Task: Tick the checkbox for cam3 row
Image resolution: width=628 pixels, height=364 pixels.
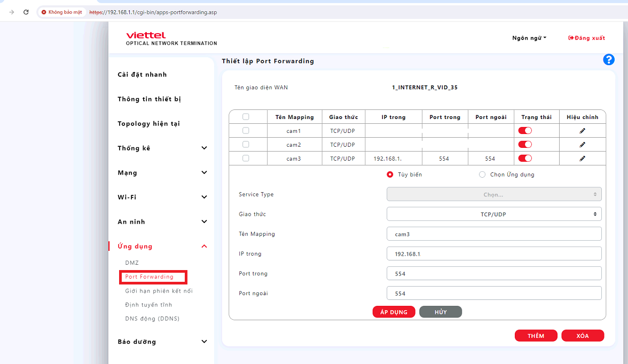Action: click(246, 158)
